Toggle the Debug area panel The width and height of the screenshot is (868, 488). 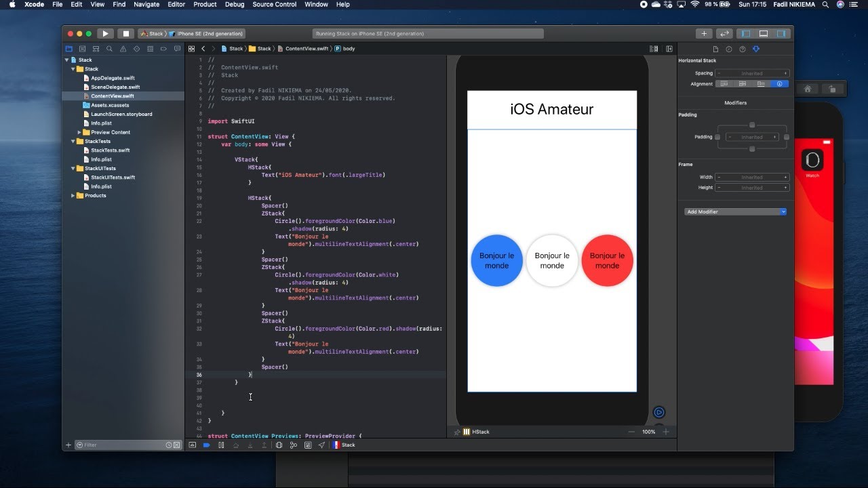764,33
